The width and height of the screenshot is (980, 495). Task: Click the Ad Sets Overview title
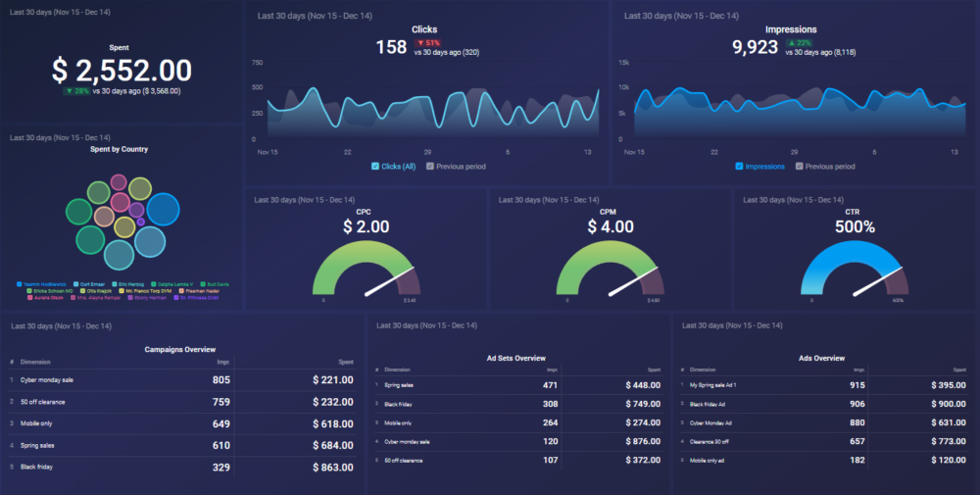(516, 358)
